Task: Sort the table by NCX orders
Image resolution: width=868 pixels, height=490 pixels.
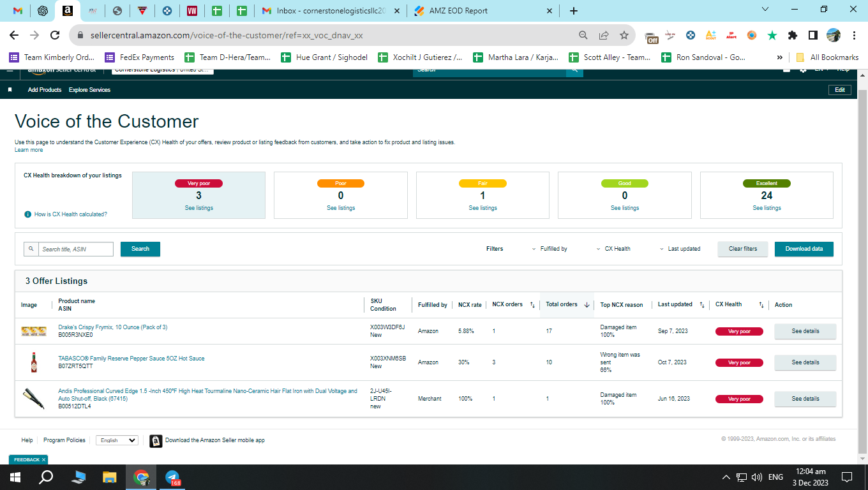Action: [x=532, y=305]
